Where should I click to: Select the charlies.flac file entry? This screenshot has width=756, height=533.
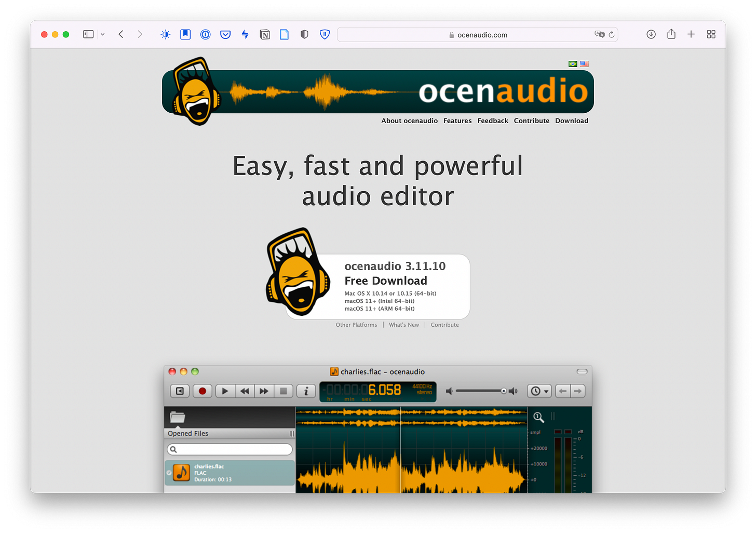tap(230, 473)
